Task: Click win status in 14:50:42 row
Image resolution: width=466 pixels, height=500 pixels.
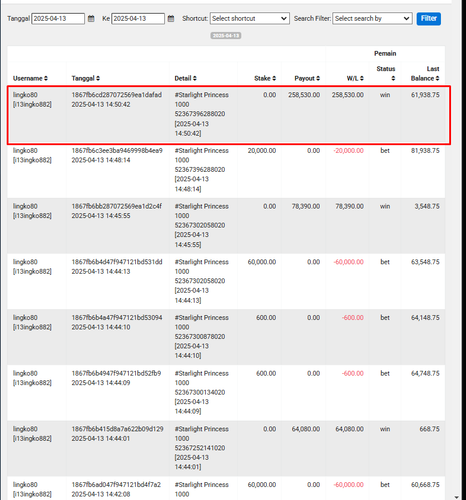Action: point(385,95)
